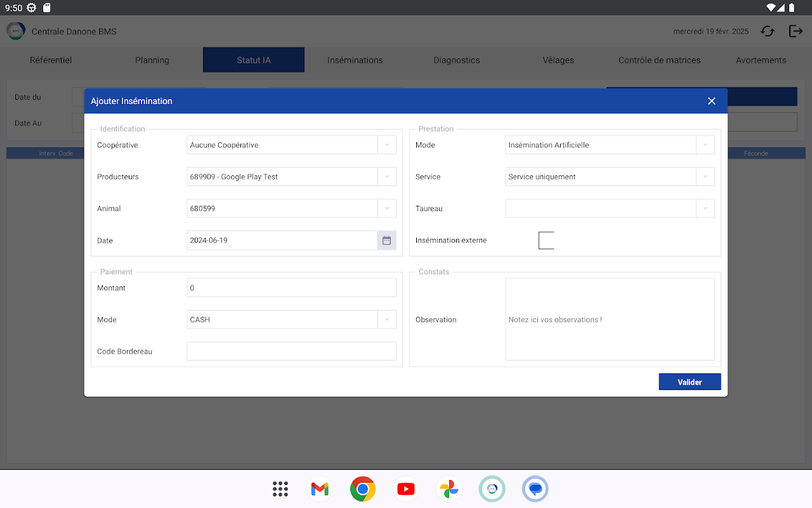This screenshot has height=508, width=812.
Task: Click the 'Service uniquement' value
Action: pos(542,177)
